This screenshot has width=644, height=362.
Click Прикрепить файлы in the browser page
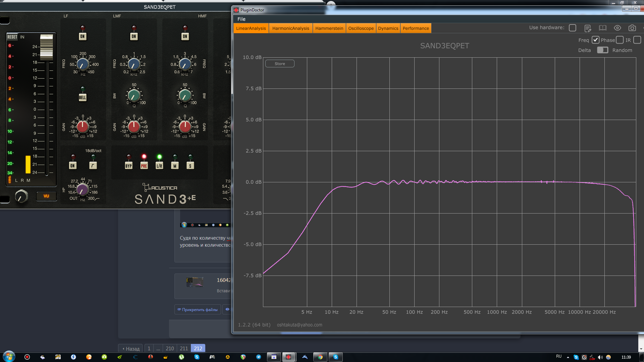[198, 310]
